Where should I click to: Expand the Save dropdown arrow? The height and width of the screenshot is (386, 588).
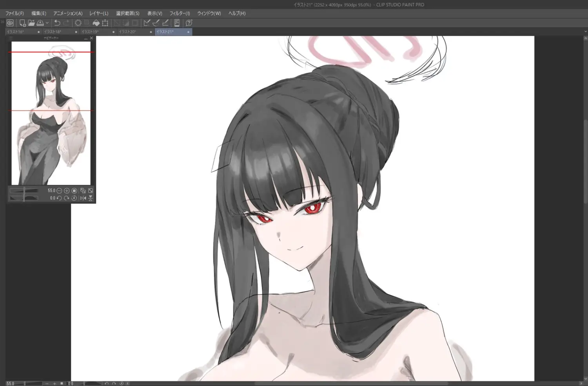tap(47, 23)
